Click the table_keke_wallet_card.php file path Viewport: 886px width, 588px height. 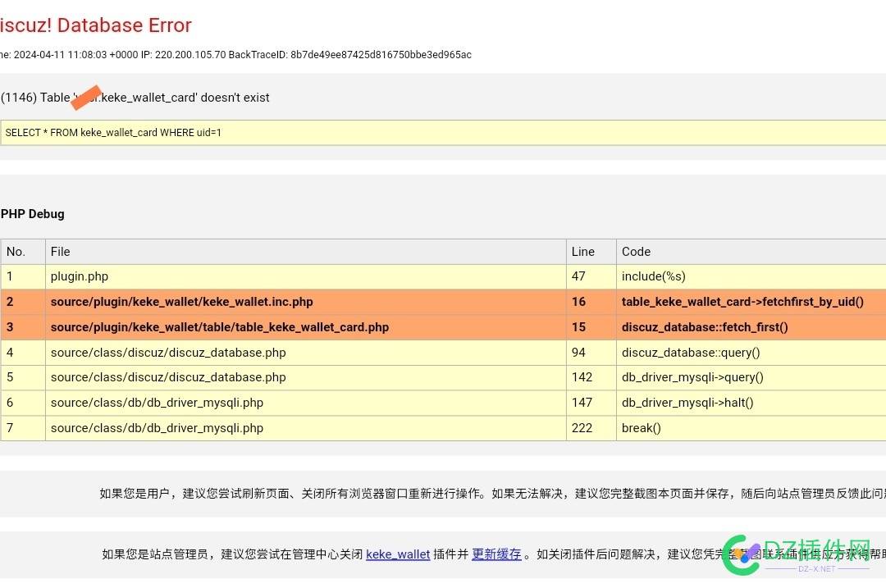pos(220,327)
